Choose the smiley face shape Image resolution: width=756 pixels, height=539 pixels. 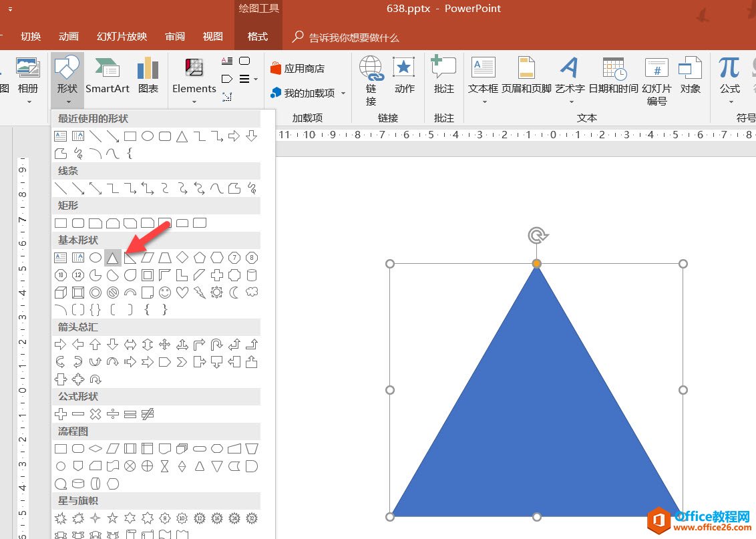point(165,293)
